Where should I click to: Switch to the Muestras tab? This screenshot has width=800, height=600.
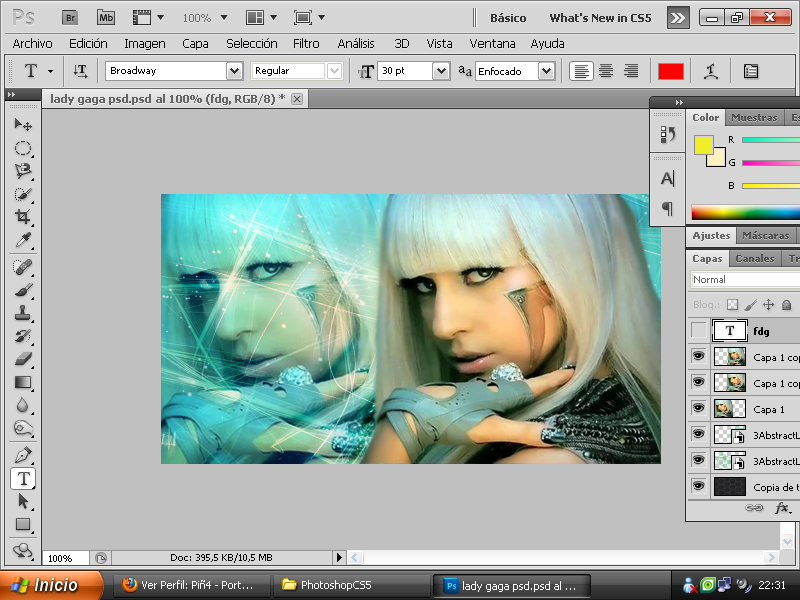point(754,117)
